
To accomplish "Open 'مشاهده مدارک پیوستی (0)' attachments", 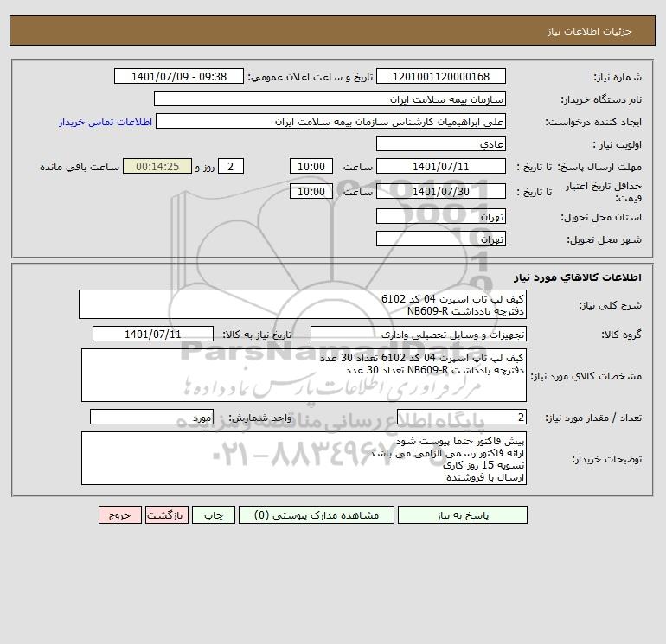I will coord(317,515).
